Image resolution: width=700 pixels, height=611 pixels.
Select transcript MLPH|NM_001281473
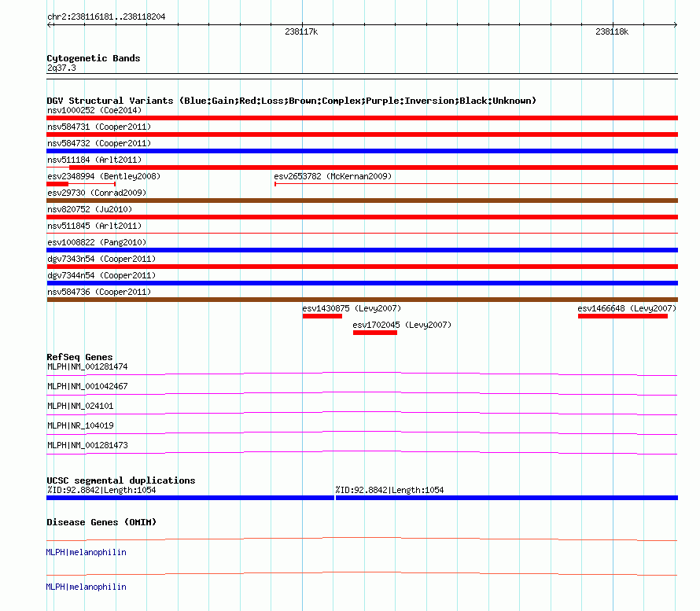coord(87,445)
